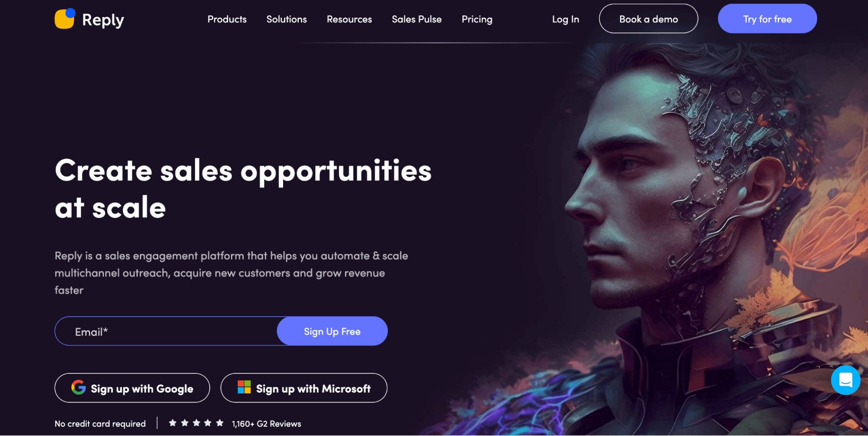Open the 1,160+ G2 Reviews text
This screenshot has height=436, width=868.
coord(267,423)
